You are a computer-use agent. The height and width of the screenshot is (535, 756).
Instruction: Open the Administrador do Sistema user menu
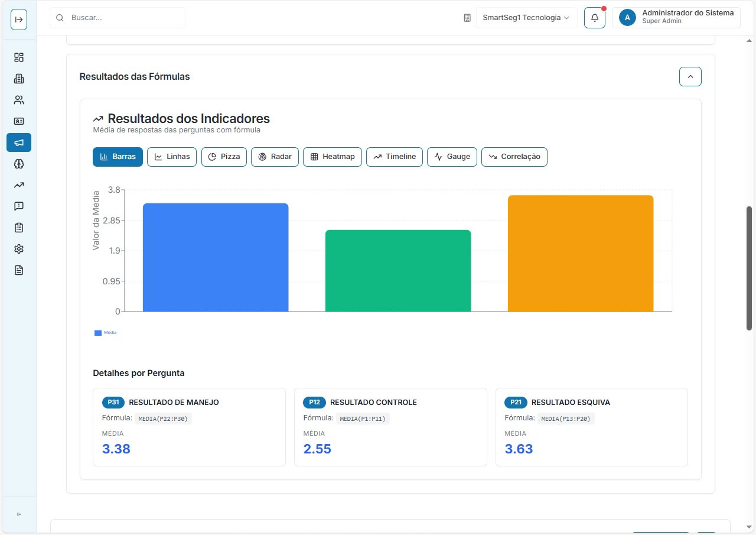tap(676, 18)
